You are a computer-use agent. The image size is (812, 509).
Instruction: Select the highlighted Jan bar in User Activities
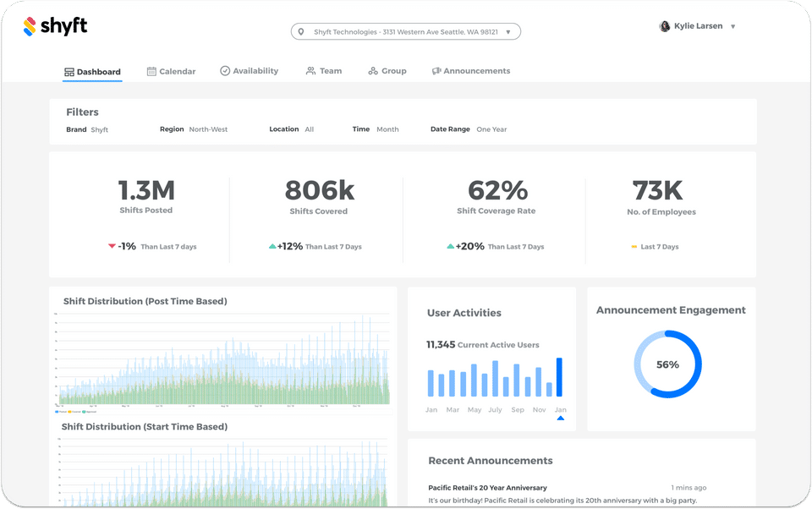559,377
